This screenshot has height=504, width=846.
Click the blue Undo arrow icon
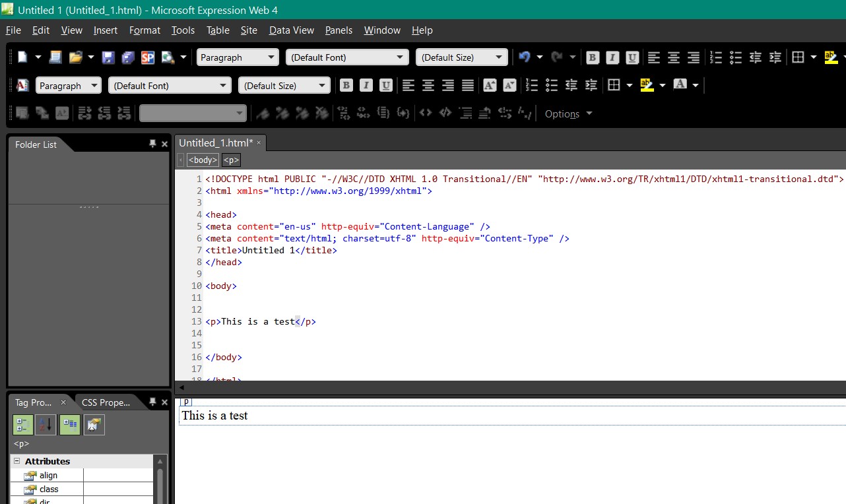525,57
